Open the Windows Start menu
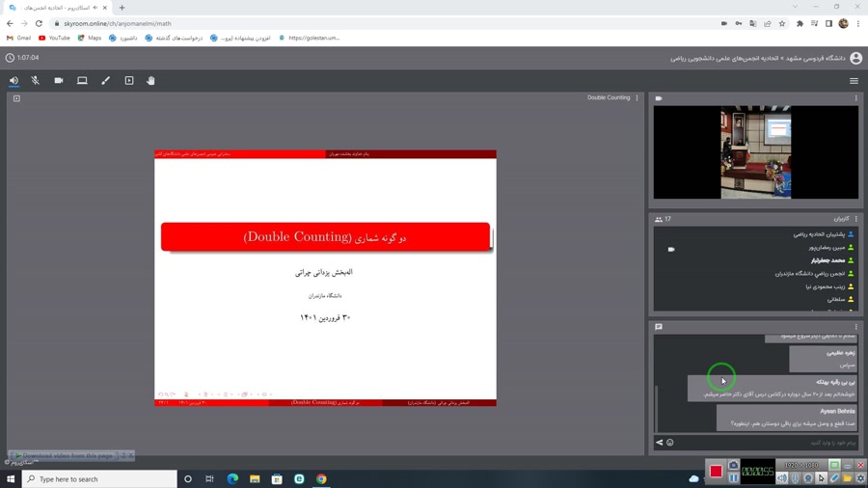This screenshot has height=488, width=868. pos(11,479)
